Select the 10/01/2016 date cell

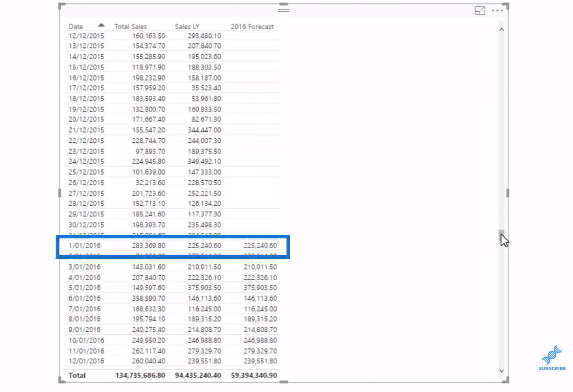click(x=86, y=340)
